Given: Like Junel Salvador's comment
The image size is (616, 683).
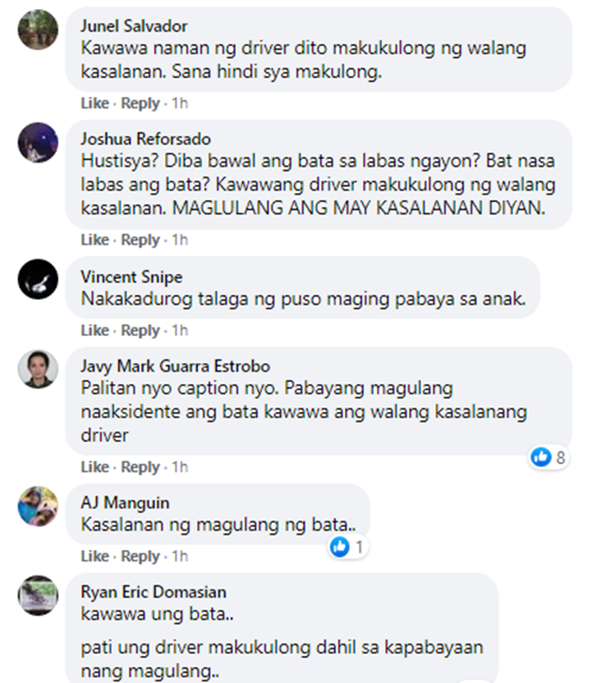Looking at the screenshot, I should pos(94,104).
